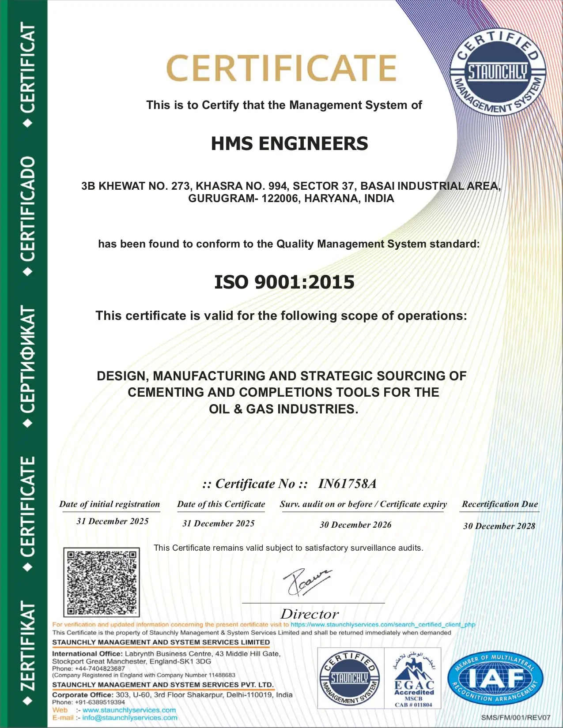The height and width of the screenshot is (728, 563).
Task: Click the ISO 9001:2015 standard heading
Action: click(x=284, y=282)
